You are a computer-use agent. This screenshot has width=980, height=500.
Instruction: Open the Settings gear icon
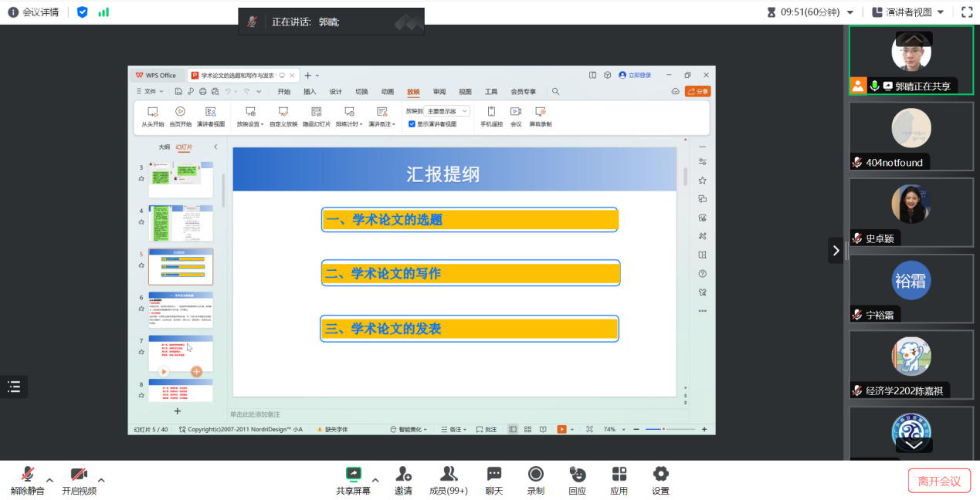(x=660, y=474)
